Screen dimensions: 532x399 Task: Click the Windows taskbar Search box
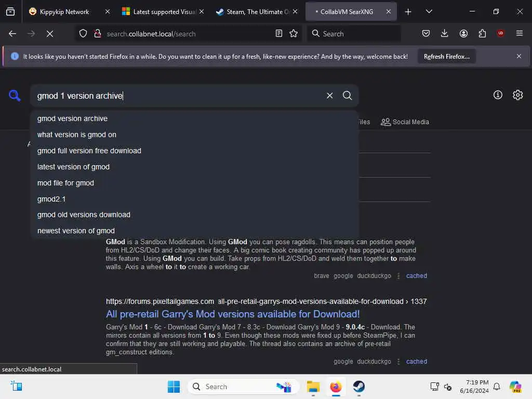244,387
